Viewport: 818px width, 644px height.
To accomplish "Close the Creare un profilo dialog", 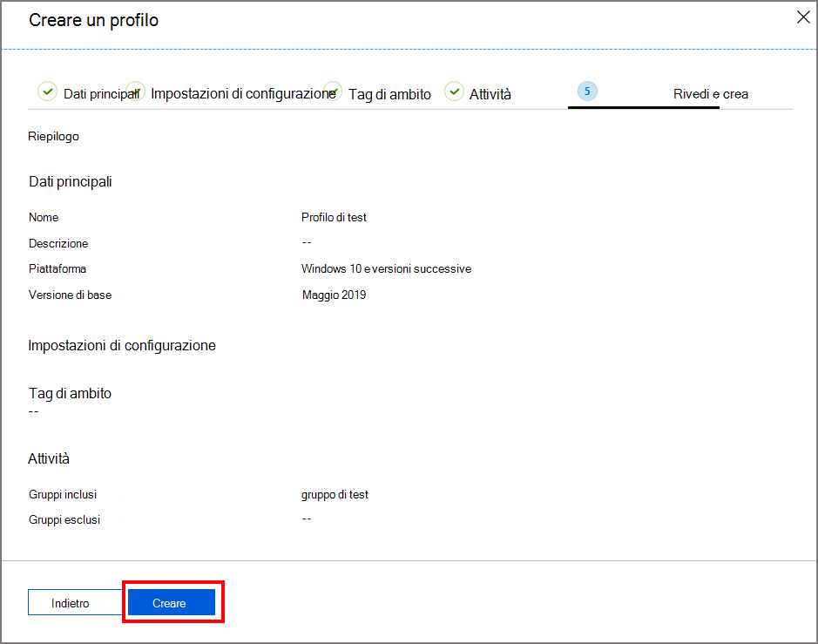I will point(803,17).
